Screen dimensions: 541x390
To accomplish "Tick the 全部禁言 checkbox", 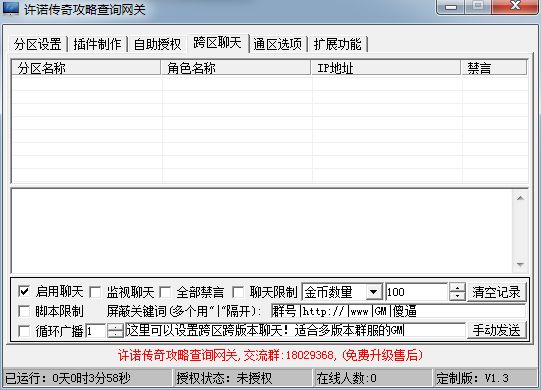I will coord(165,292).
